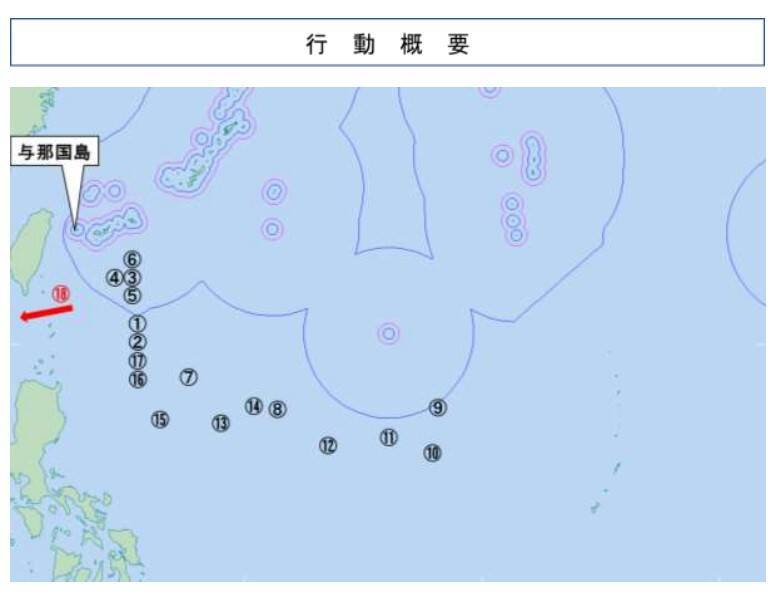773x597 pixels.
Task: Select map marker ⑮
Action: 160,420
